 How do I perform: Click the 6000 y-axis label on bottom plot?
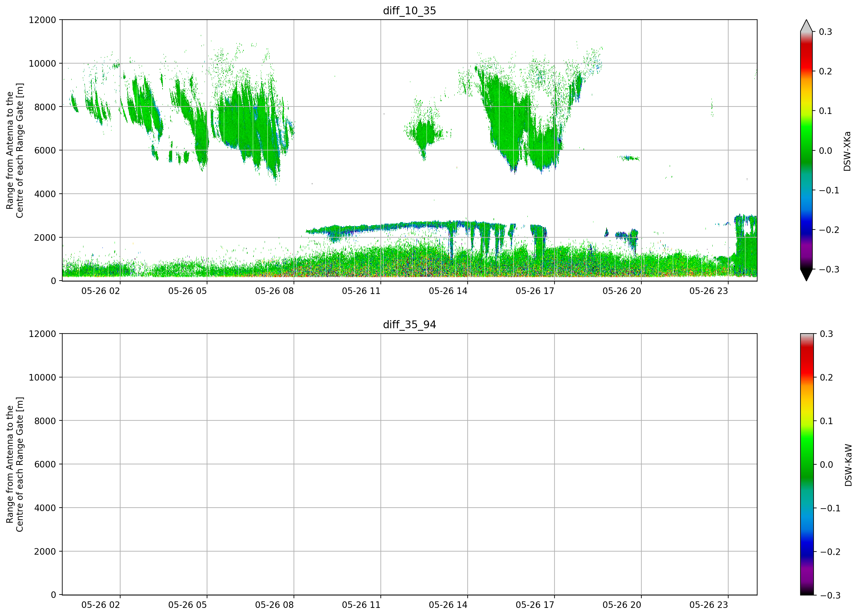tap(45, 464)
